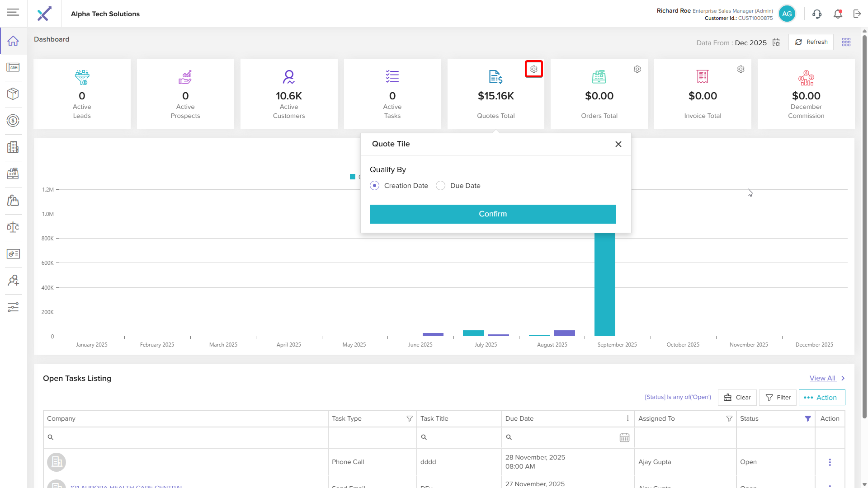Click the Data From calendar icon
This screenshot has width=868, height=488.
coord(776,42)
